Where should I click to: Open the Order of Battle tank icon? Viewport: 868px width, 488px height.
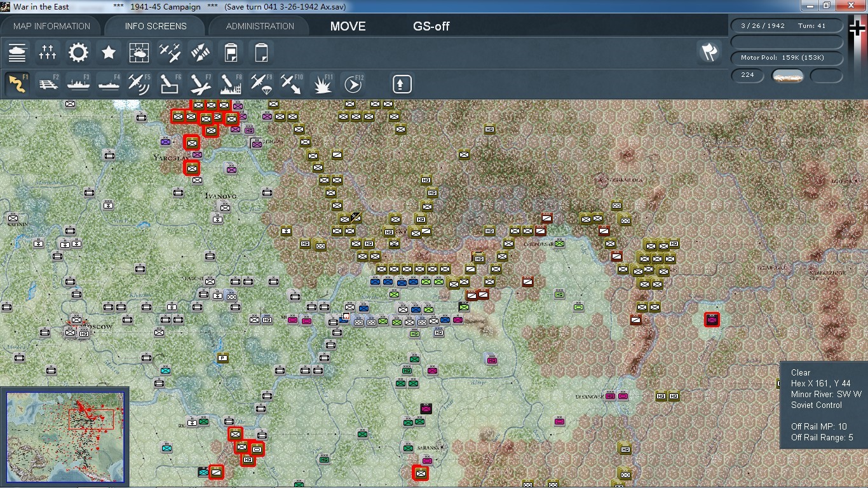click(17, 52)
